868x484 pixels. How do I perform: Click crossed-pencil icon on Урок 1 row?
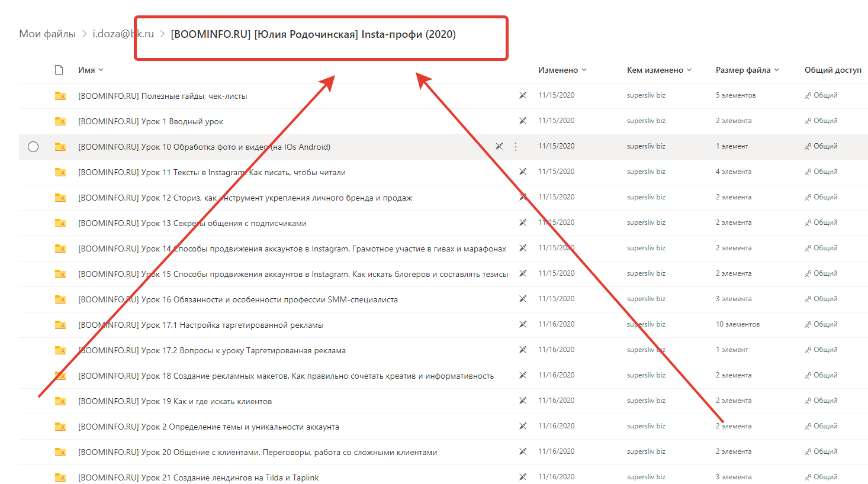point(523,121)
